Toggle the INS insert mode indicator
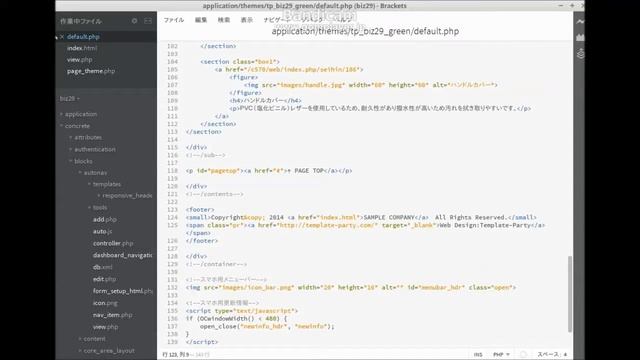The height and width of the screenshot is (360, 640). click(478, 355)
